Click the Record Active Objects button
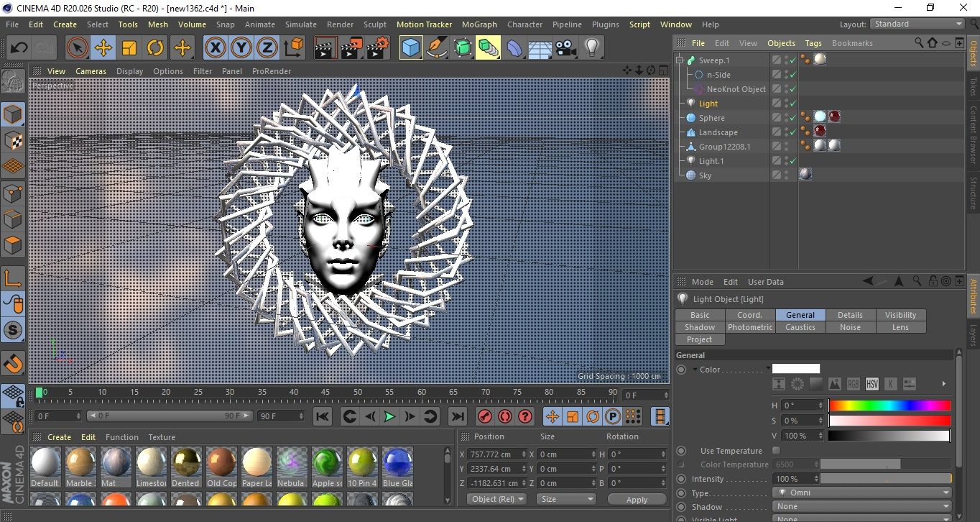The image size is (980, 522). pyautogui.click(x=485, y=416)
